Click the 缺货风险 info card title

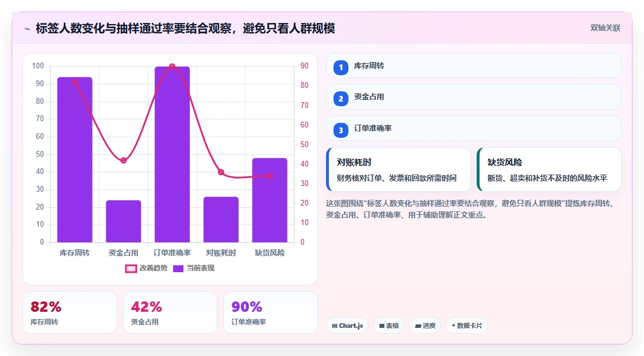(505, 162)
